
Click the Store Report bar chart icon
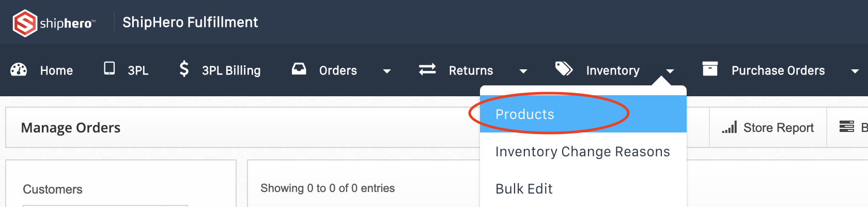[x=730, y=127]
